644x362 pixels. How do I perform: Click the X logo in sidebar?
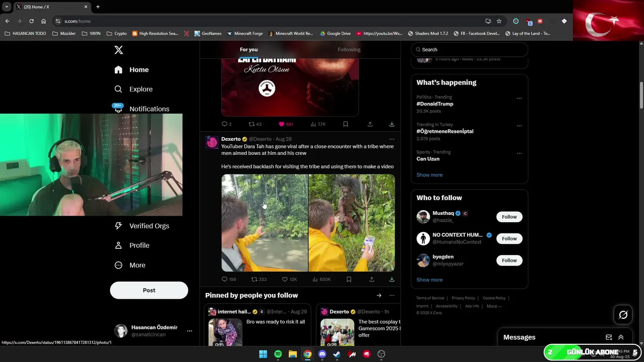119,50
